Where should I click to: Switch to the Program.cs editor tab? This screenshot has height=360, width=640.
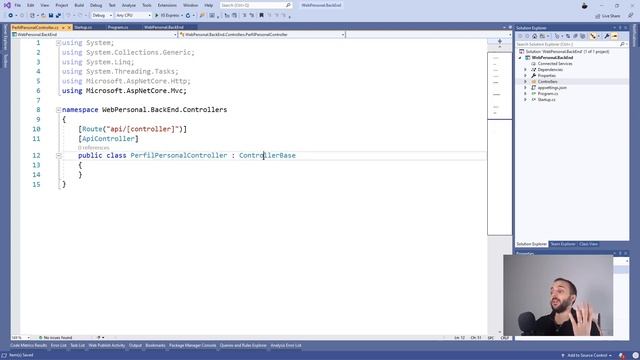[118, 27]
